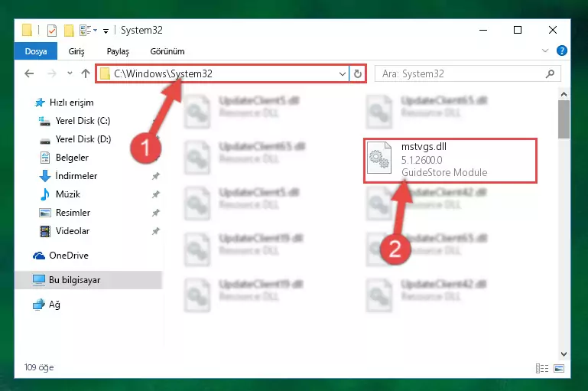
Task: Maximize the System32 window
Action: [x=518, y=30]
